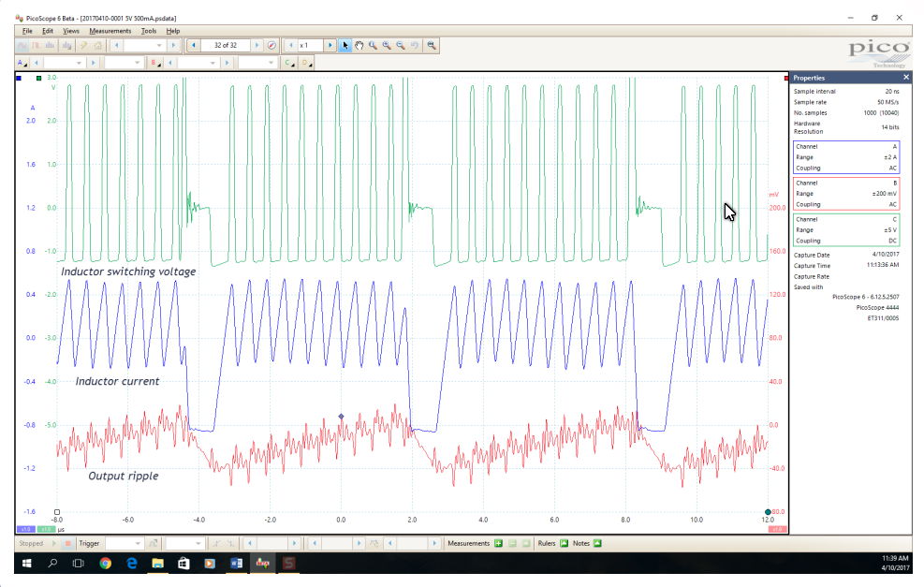This screenshot has width=924, height=587.
Task: Open the buffer navigator compass icon
Action: click(x=271, y=45)
